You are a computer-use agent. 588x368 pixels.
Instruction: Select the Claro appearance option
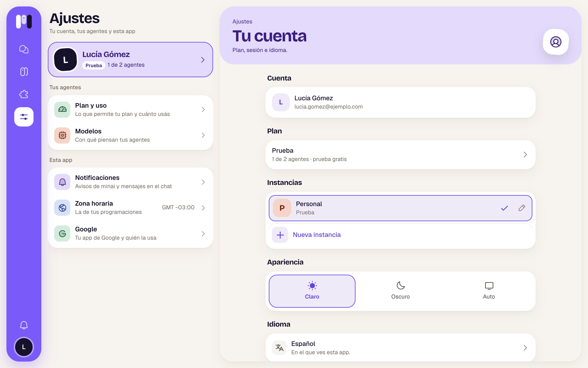click(312, 291)
